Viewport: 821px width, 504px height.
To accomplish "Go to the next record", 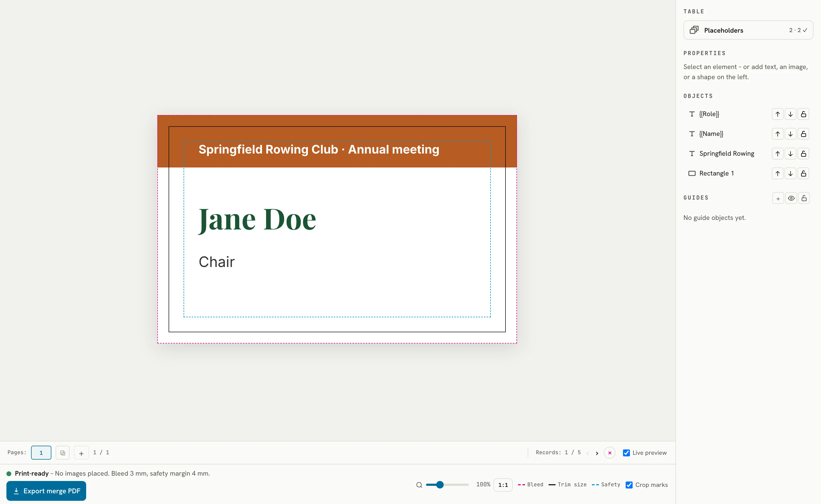I will click(x=597, y=453).
